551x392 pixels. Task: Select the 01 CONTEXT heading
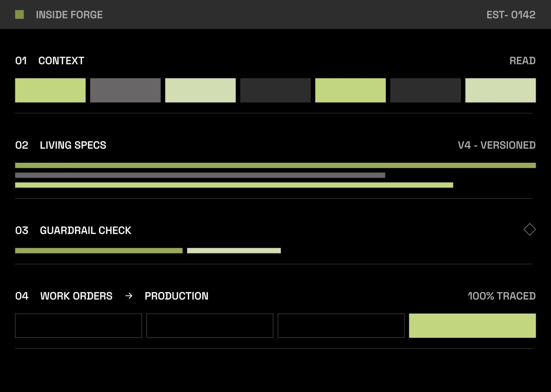coord(50,60)
